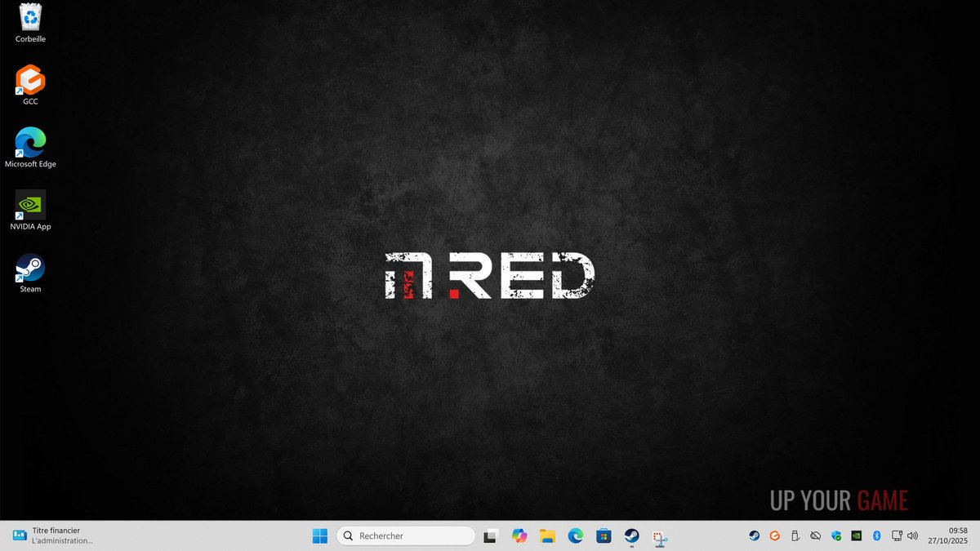The height and width of the screenshot is (551, 980).
Task: Open Windows Security from the system tray
Action: (835, 535)
